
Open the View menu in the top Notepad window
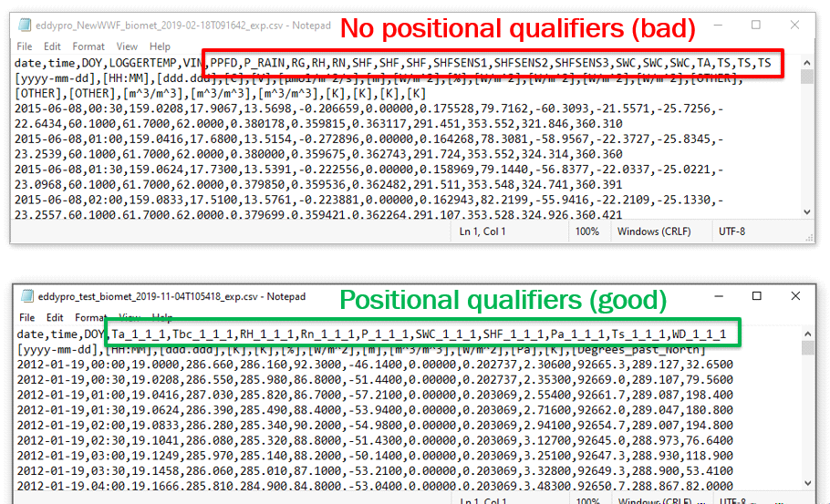coord(127,46)
